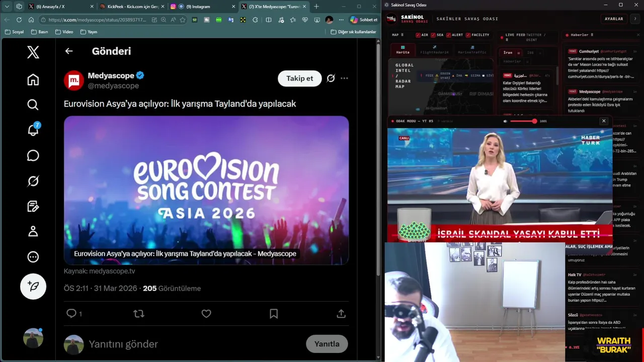Select the FlightRadar24 tab
The image size is (644, 362).
pyautogui.click(x=434, y=50)
